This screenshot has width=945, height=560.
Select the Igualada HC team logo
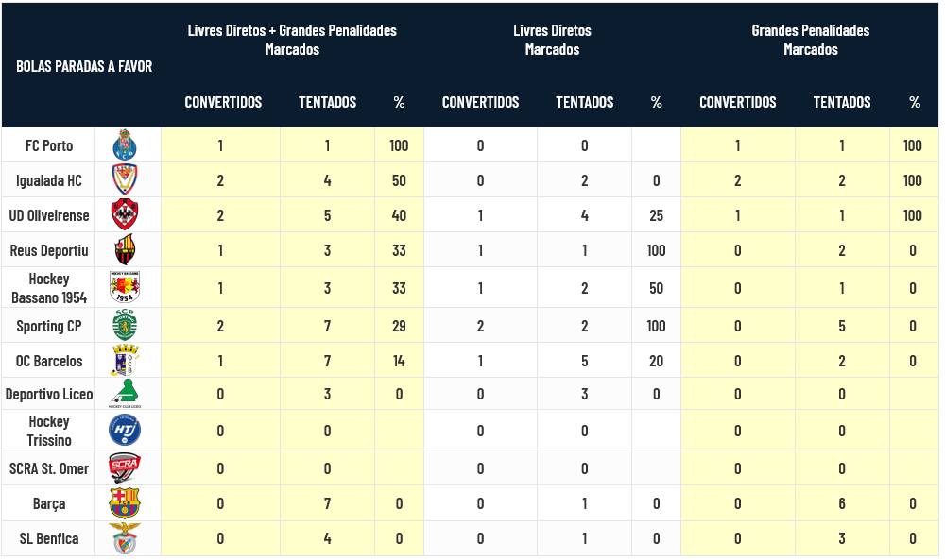(125, 179)
